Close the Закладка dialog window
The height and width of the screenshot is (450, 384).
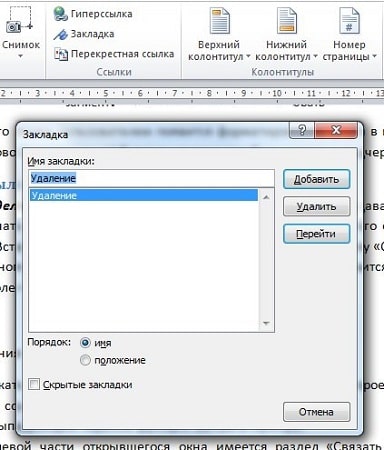[336, 130]
